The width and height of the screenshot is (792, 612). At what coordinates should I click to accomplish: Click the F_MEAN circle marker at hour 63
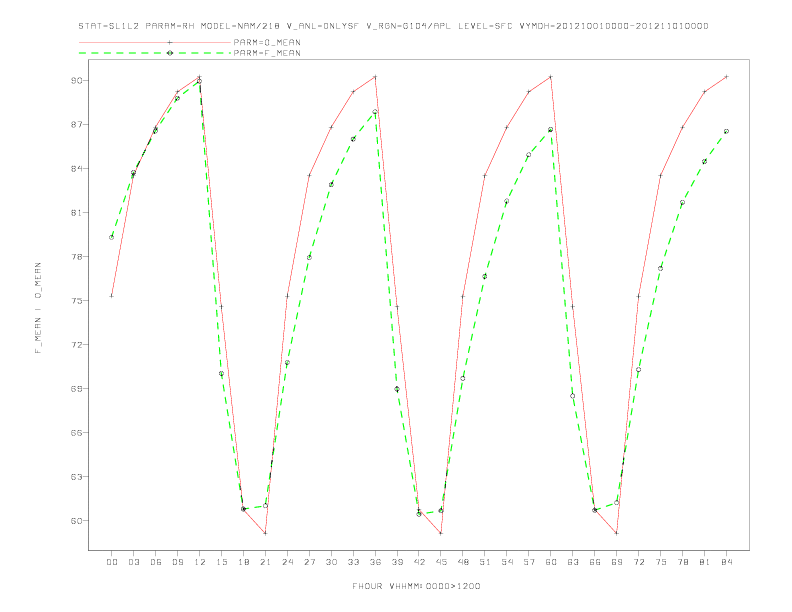573,396
